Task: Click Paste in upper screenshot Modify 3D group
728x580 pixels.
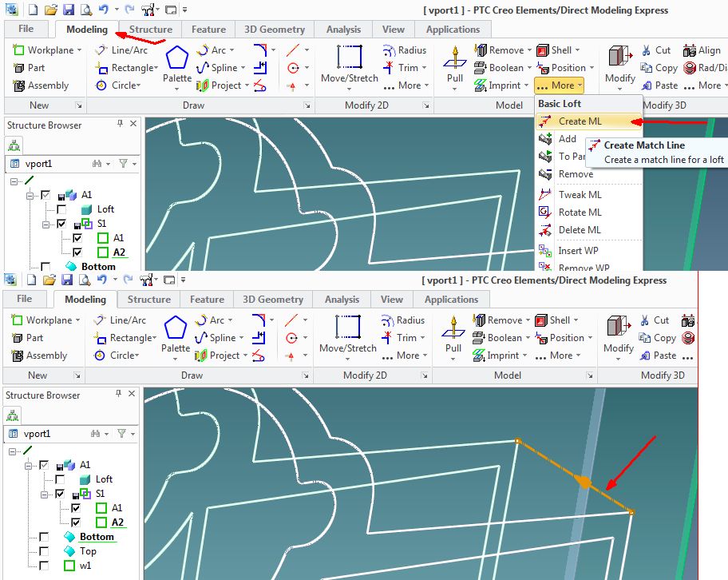Action: (659, 85)
